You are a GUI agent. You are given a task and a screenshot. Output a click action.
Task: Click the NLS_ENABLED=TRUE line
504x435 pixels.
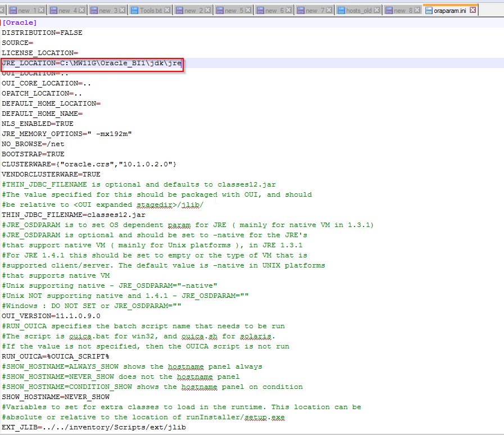(x=38, y=124)
